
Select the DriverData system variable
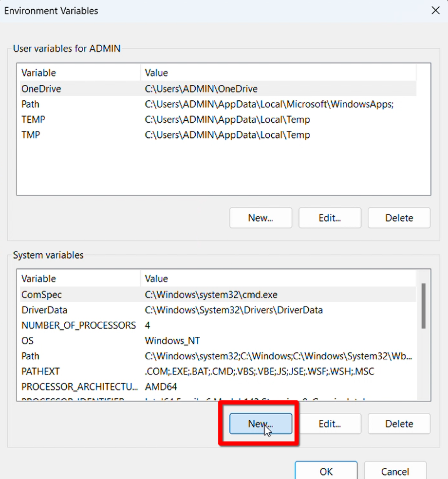[44, 310]
